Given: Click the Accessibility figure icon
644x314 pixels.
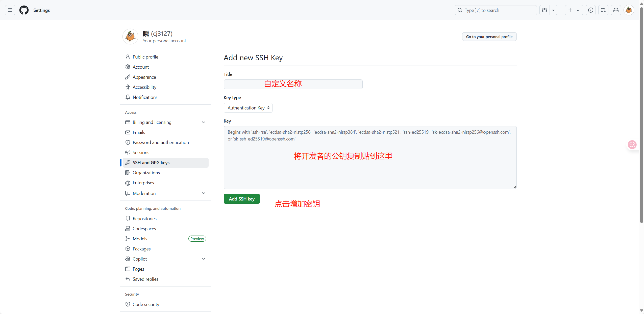Looking at the screenshot, I should tap(128, 87).
